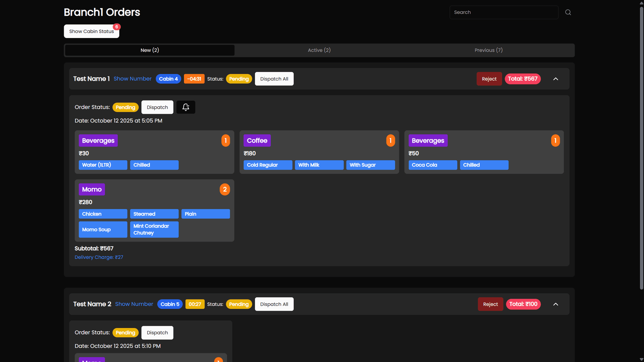The height and width of the screenshot is (362, 644).
Task: Click the Pending pill next to Order Status
Action: point(125,107)
